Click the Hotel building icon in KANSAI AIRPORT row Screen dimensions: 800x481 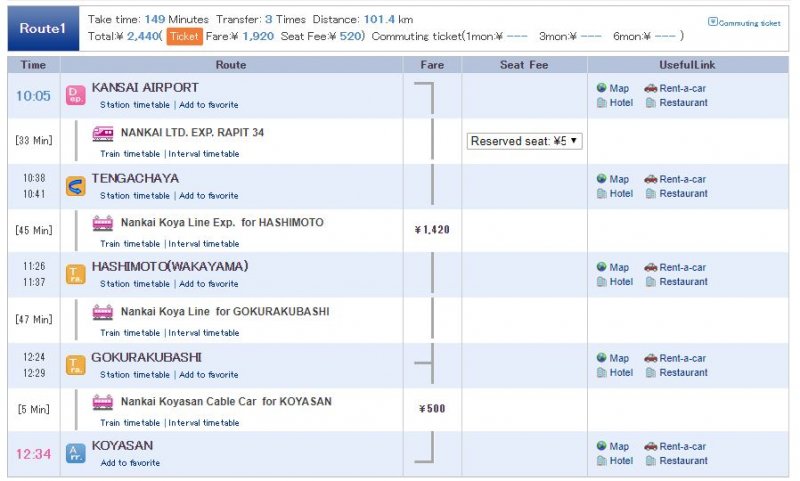point(602,103)
